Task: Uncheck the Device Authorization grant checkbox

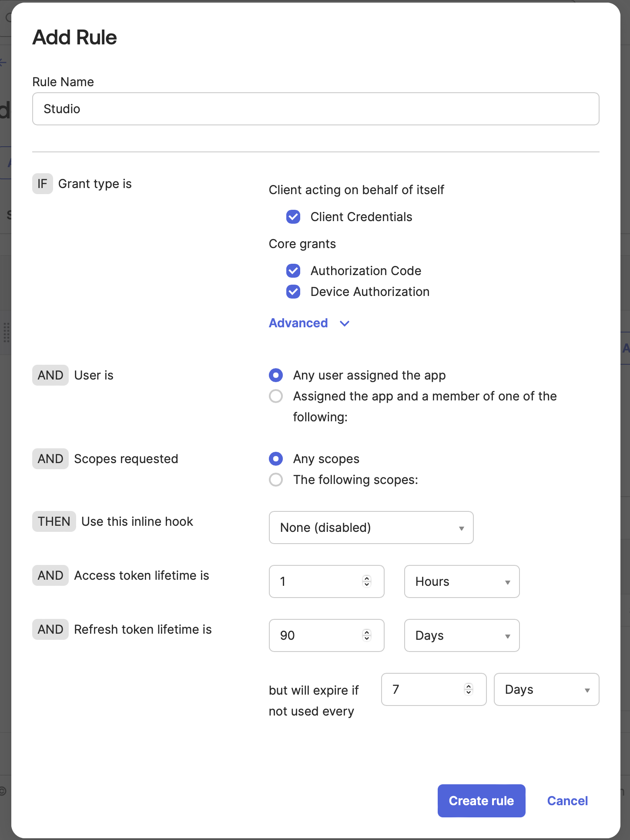Action: point(293,292)
